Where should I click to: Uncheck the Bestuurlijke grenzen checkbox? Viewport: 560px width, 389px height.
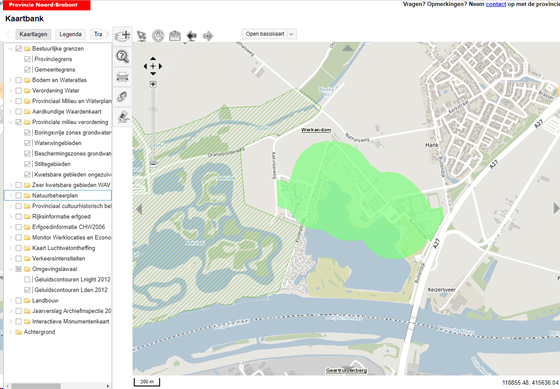(19, 49)
